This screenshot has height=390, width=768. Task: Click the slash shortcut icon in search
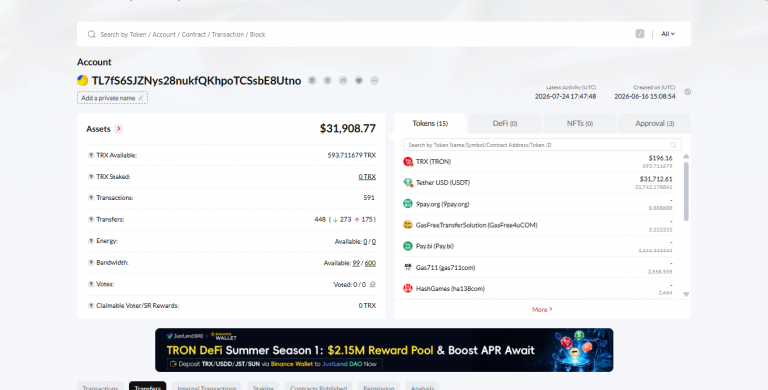640,34
